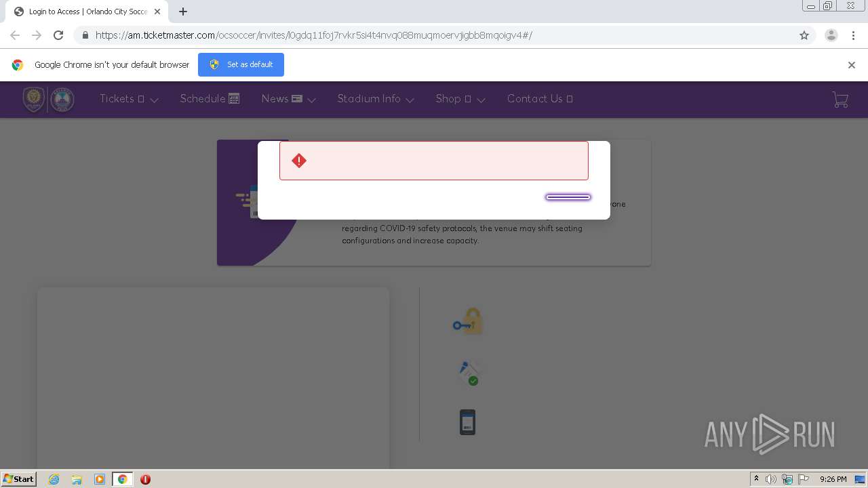The height and width of the screenshot is (488, 868).
Task: Click the Orlando Pride logo in header
Action: [62, 100]
